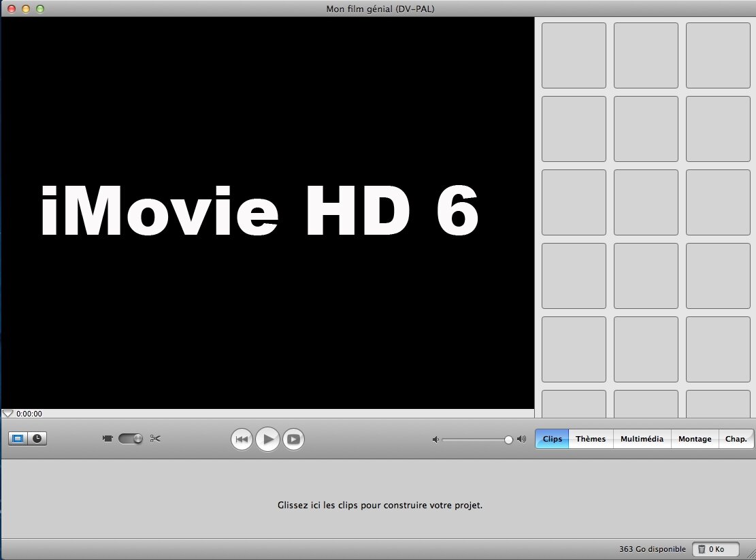The height and width of the screenshot is (560, 756).
Task: Switch to timeline viewer clock icon
Action: 37,439
